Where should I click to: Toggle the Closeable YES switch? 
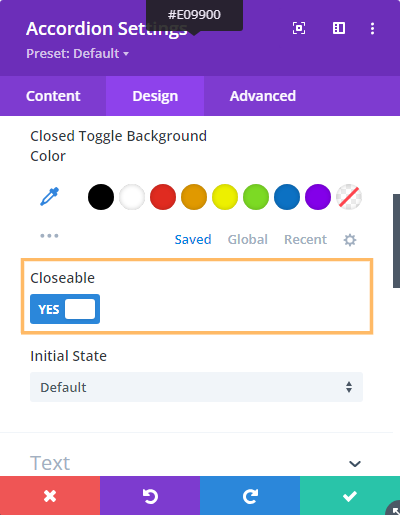pyautogui.click(x=65, y=309)
